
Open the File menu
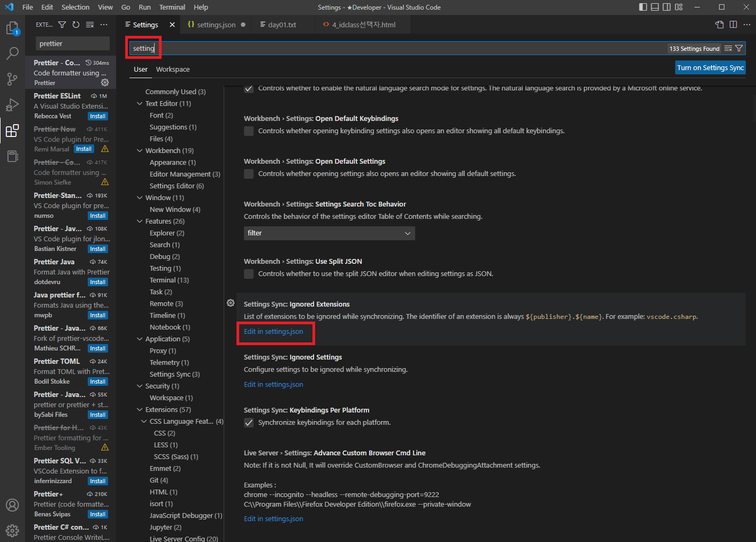click(x=28, y=7)
